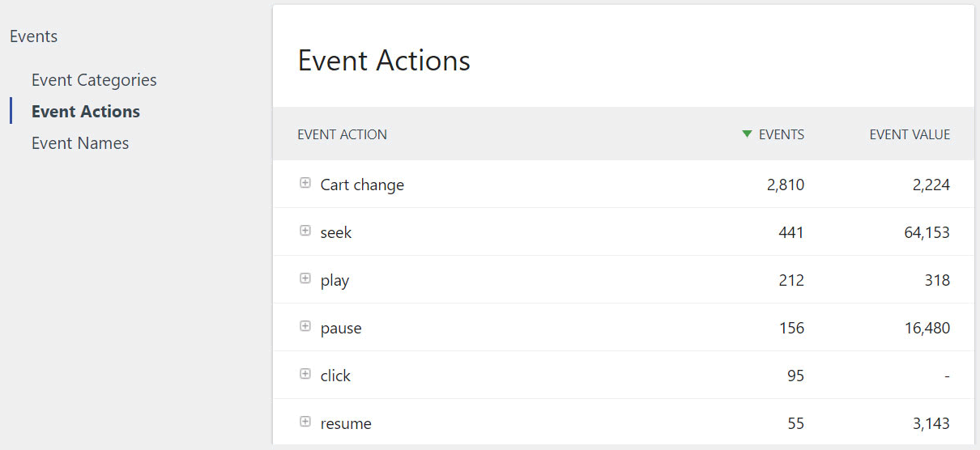Expand the play event action row
The height and width of the screenshot is (450, 980).
tap(305, 279)
